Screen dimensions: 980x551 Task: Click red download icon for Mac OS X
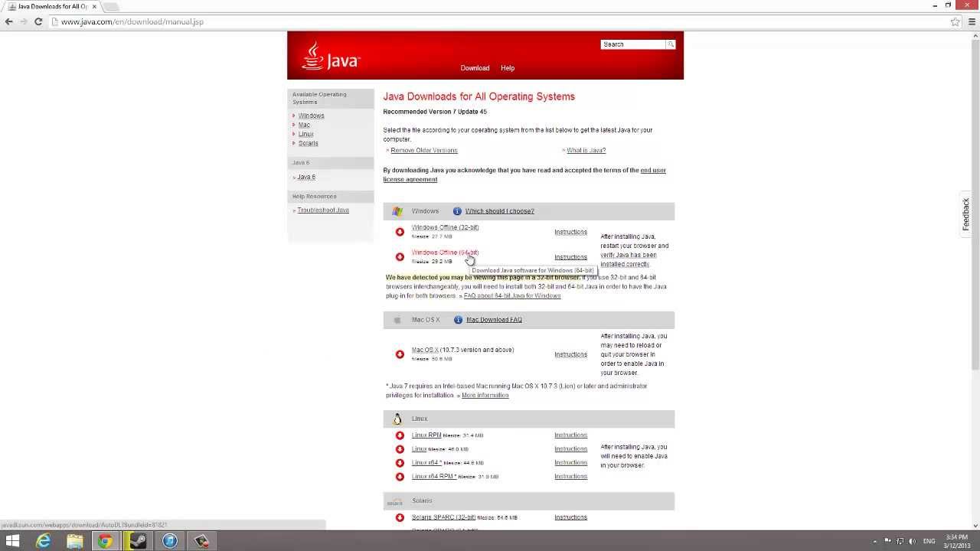(400, 354)
